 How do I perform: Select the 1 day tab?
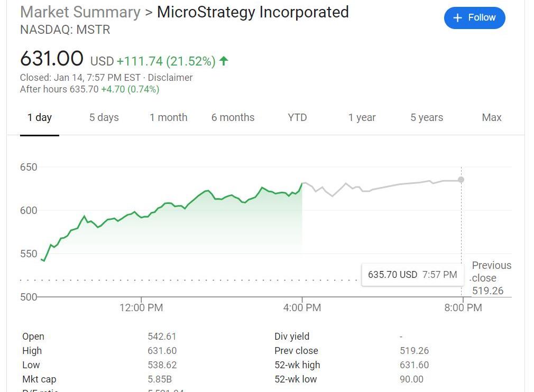click(40, 118)
